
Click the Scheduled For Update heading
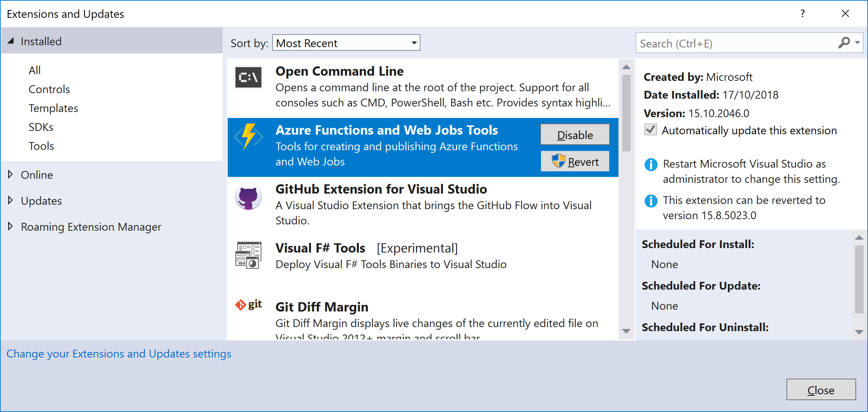(701, 286)
